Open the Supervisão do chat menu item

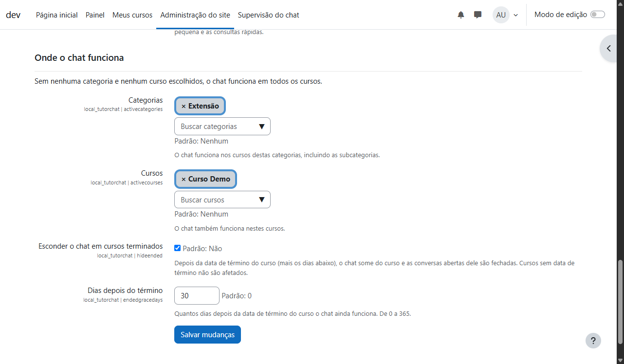(x=269, y=15)
